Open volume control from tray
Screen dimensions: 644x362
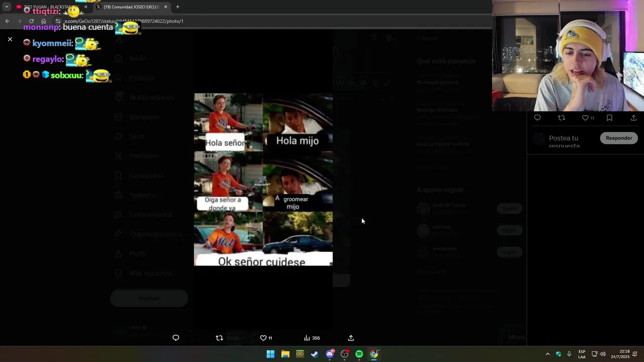(603, 354)
